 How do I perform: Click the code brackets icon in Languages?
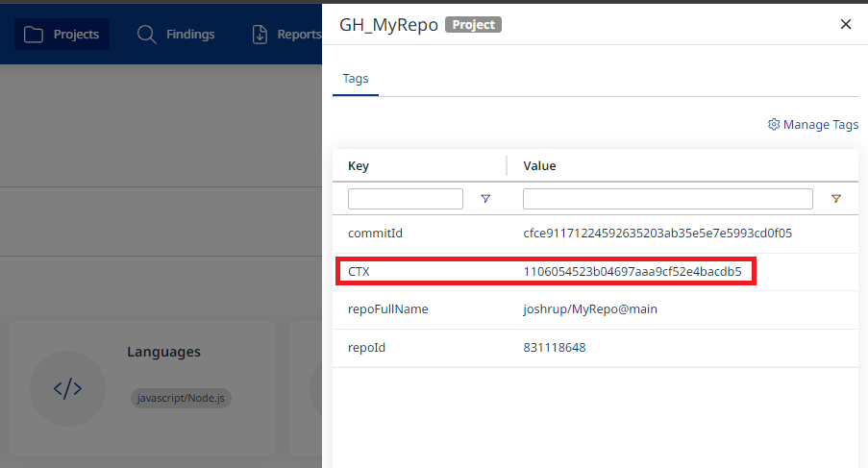[x=67, y=388]
